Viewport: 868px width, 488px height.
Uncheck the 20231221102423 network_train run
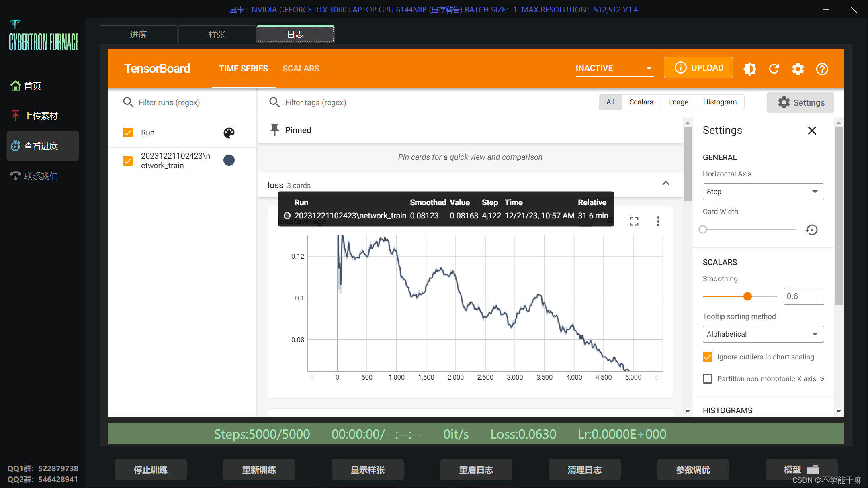128,161
